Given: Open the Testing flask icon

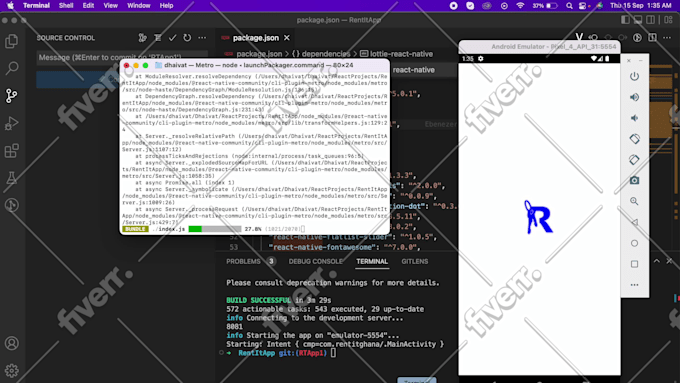Looking at the screenshot, I should click(x=12, y=178).
